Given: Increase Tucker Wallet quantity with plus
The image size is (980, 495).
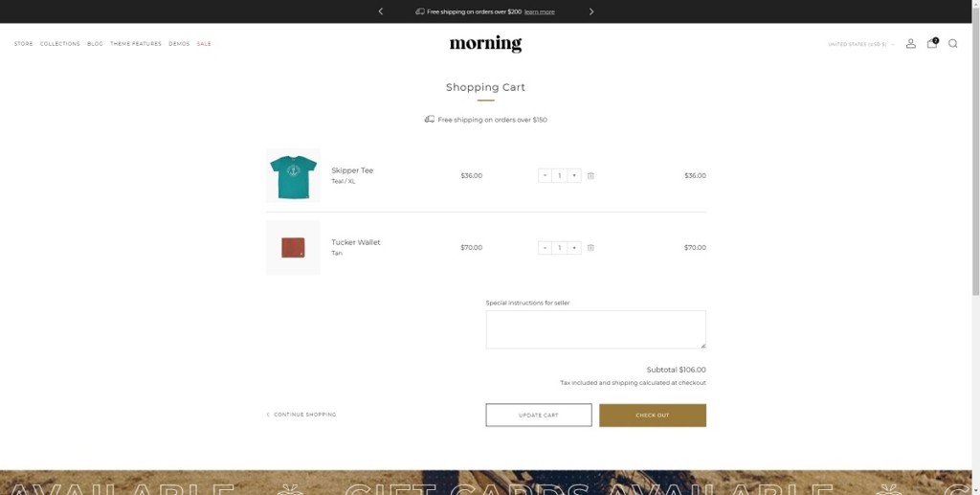Looking at the screenshot, I should coord(574,248).
